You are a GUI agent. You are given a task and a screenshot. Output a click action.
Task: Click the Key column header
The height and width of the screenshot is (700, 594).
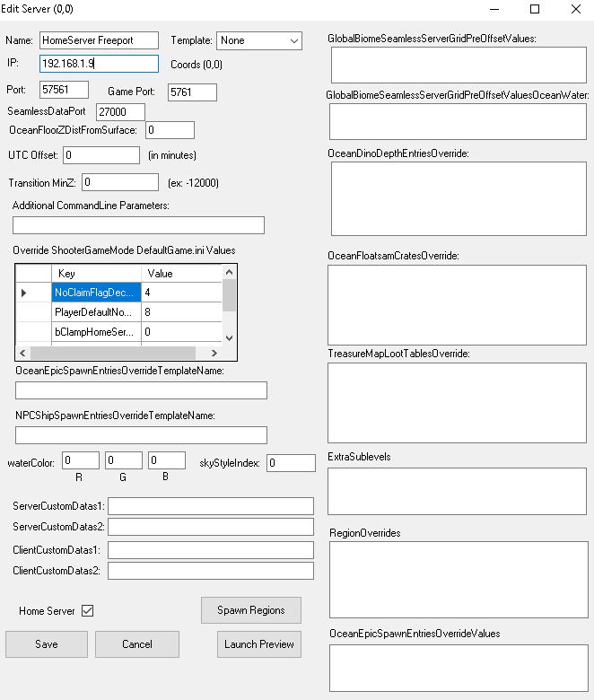(x=96, y=273)
